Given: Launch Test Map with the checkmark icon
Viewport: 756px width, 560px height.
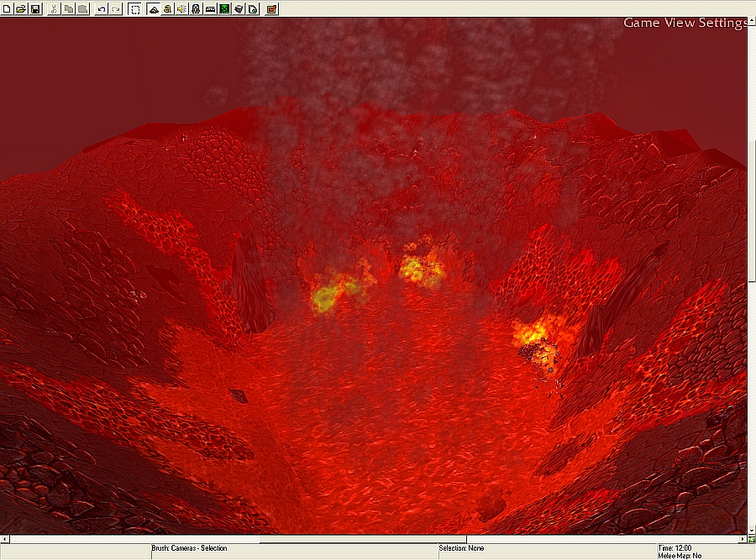Looking at the screenshot, I should 271,8.
